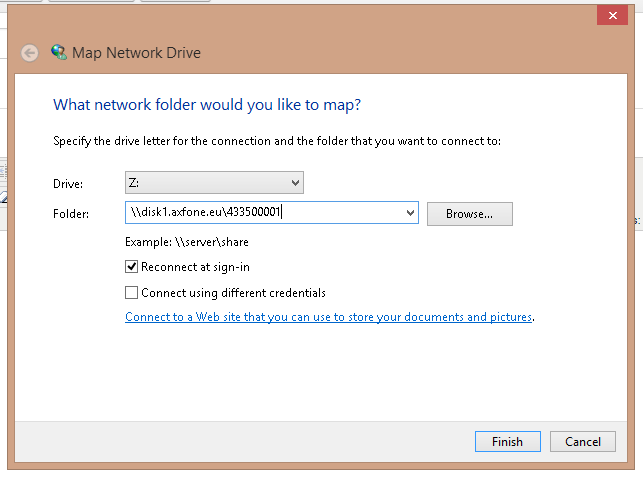Viewport: 643px width, 478px height.
Task: Click the 'Map Network Drive' title text
Action: tap(137, 53)
